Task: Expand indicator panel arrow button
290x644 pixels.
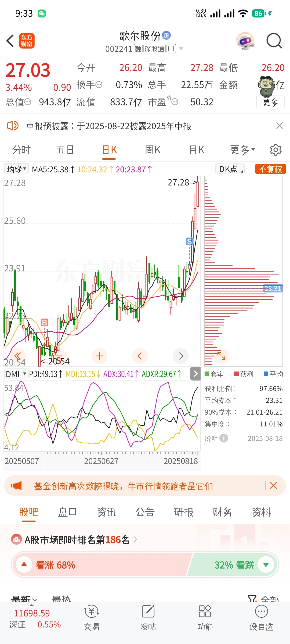Action: 195,374
